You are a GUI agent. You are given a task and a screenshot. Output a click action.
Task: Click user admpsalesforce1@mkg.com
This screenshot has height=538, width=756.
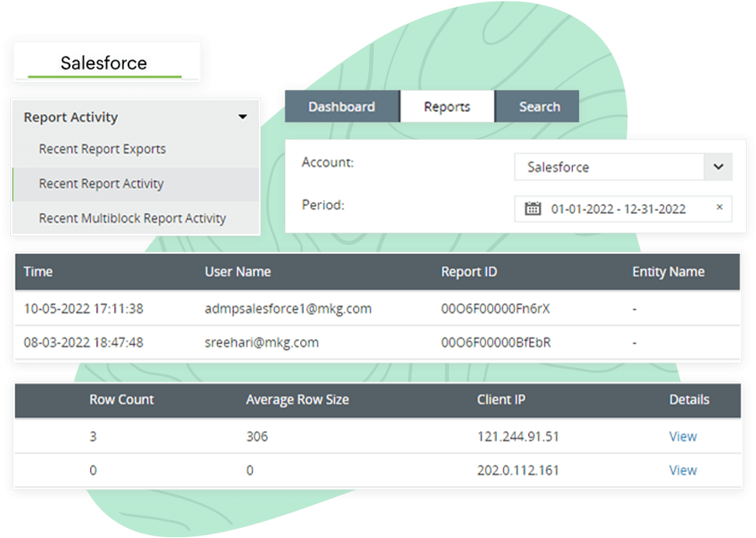coord(288,309)
